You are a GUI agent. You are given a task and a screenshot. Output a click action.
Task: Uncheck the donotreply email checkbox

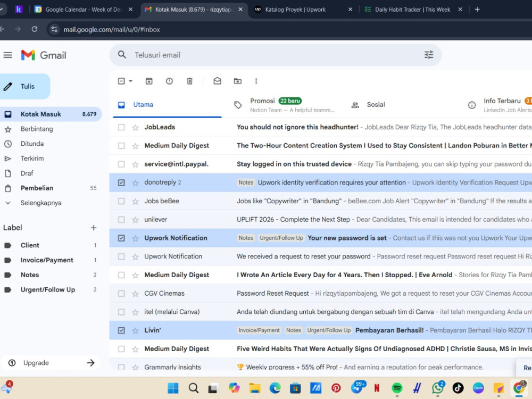tap(121, 183)
